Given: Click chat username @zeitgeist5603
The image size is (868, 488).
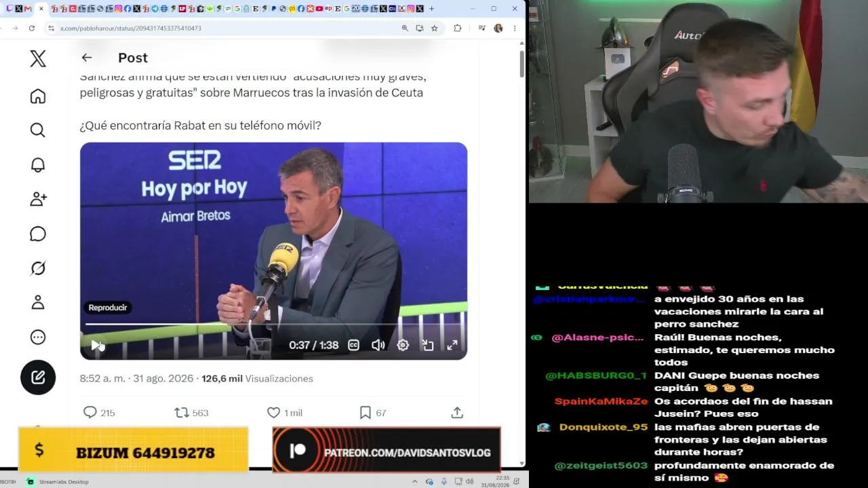Looking at the screenshot, I should [x=601, y=466].
